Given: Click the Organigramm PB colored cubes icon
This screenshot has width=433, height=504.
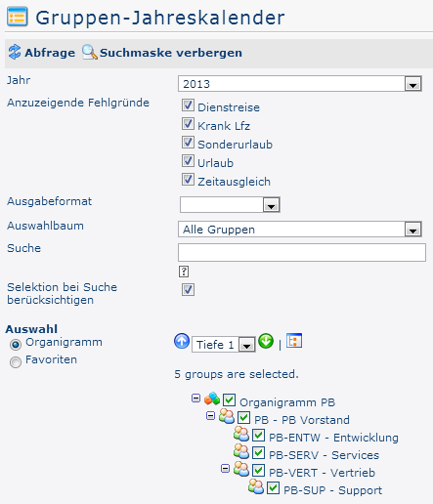Looking at the screenshot, I should 212,399.
